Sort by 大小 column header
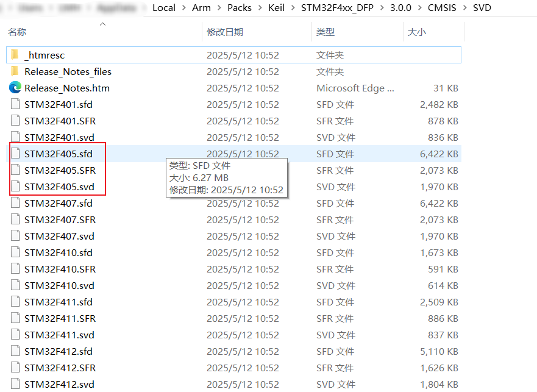The height and width of the screenshot is (392, 537). point(417,32)
